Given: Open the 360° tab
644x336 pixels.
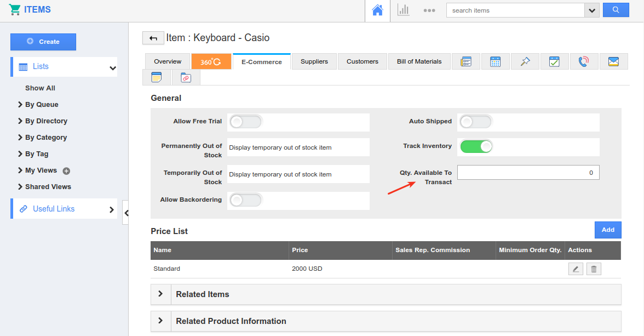Looking at the screenshot, I should pyautogui.click(x=211, y=62).
